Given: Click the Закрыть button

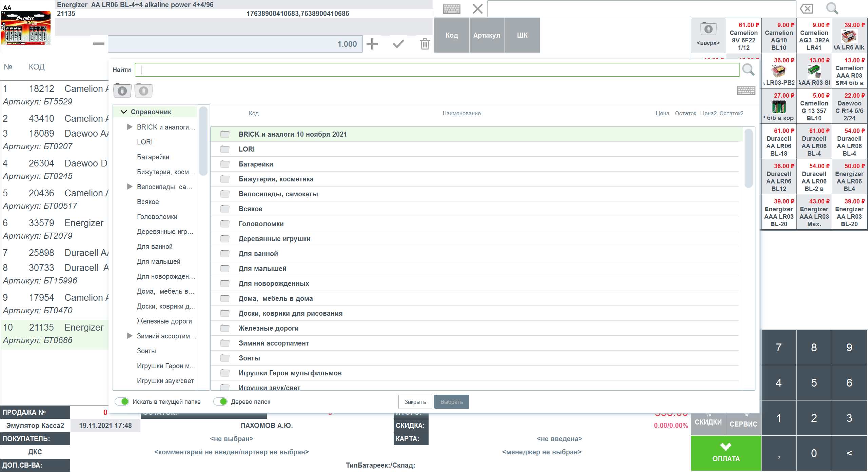Looking at the screenshot, I should point(415,402).
